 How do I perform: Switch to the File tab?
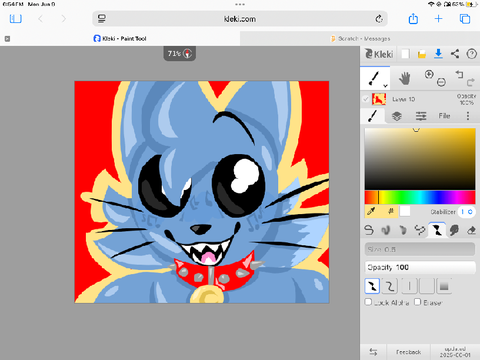pos(444,116)
